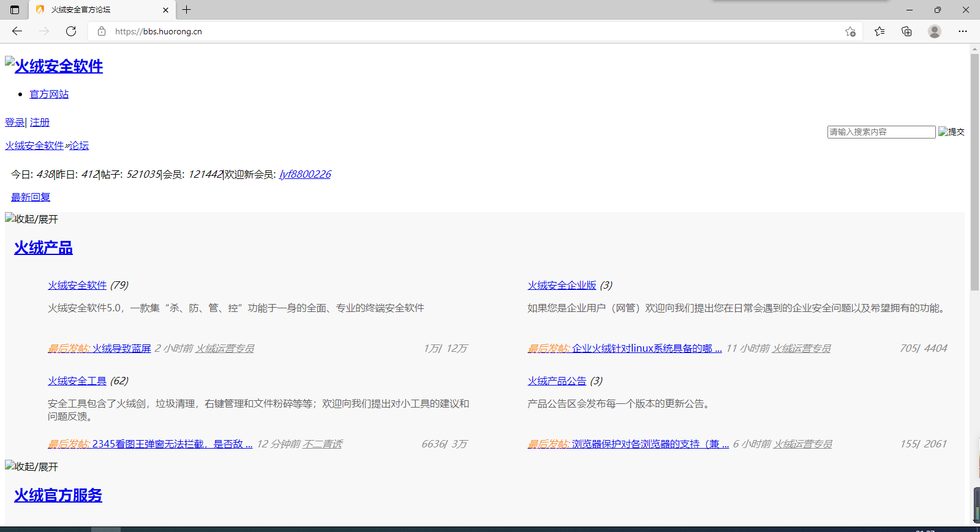980x532 pixels.
Task: Open last post 火绒导致蓝屏
Action: (x=121, y=348)
